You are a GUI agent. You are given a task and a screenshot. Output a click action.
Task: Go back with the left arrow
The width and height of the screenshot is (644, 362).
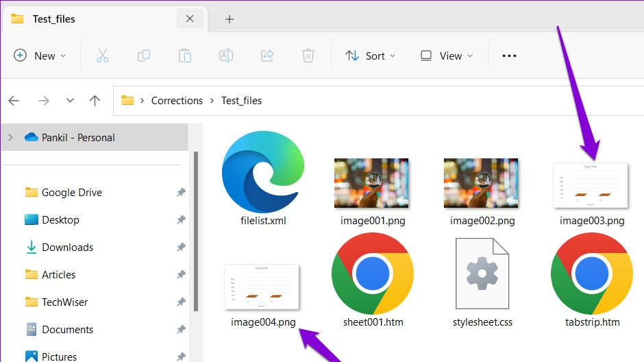pyautogui.click(x=14, y=101)
